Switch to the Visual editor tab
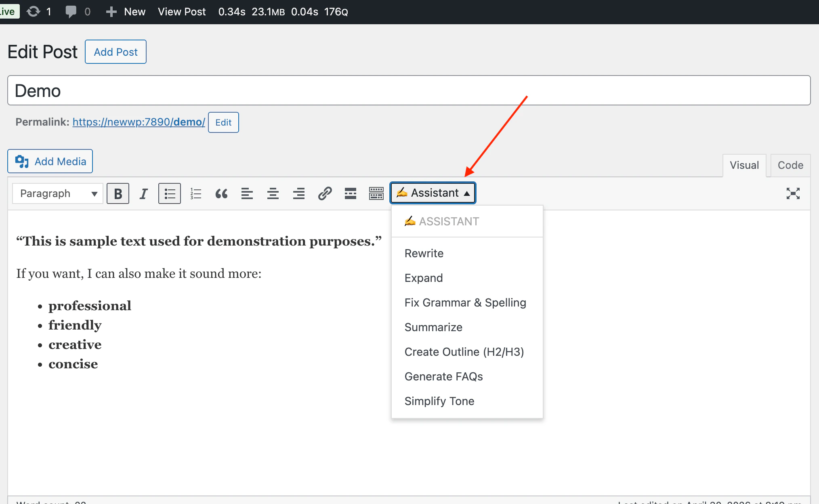This screenshot has width=819, height=504. pyautogui.click(x=744, y=165)
